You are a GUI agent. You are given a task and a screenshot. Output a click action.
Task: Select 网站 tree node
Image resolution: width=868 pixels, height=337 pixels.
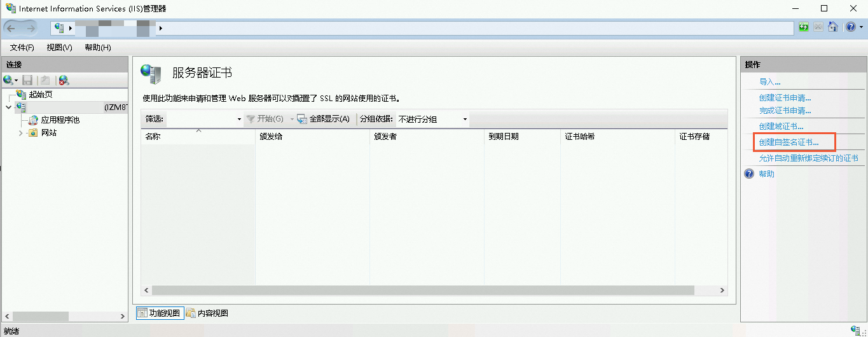[x=49, y=133]
